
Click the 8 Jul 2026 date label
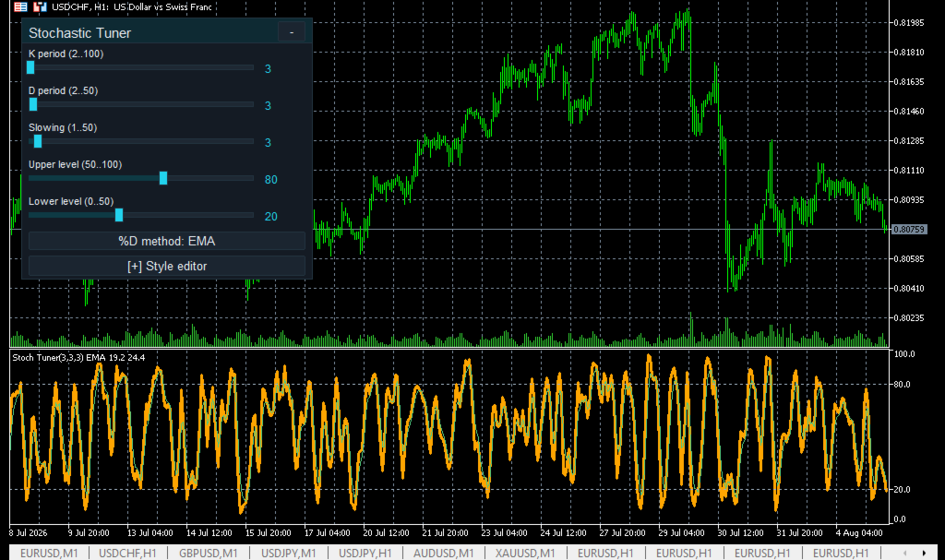pyautogui.click(x=29, y=533)
